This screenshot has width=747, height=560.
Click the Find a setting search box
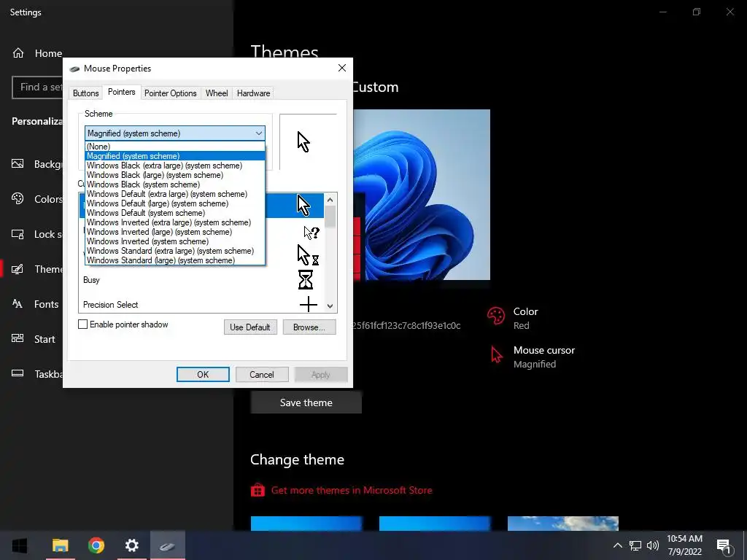(37, 87)
